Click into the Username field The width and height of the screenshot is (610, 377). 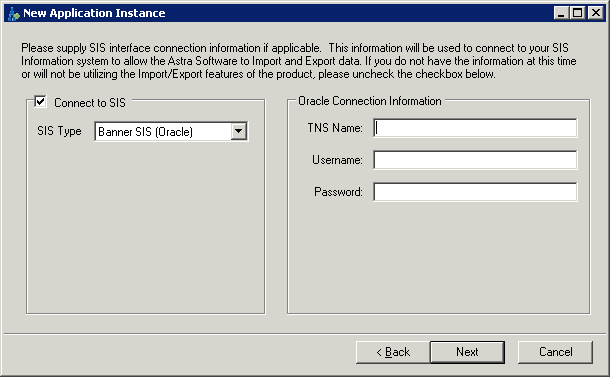coord(475,160)
